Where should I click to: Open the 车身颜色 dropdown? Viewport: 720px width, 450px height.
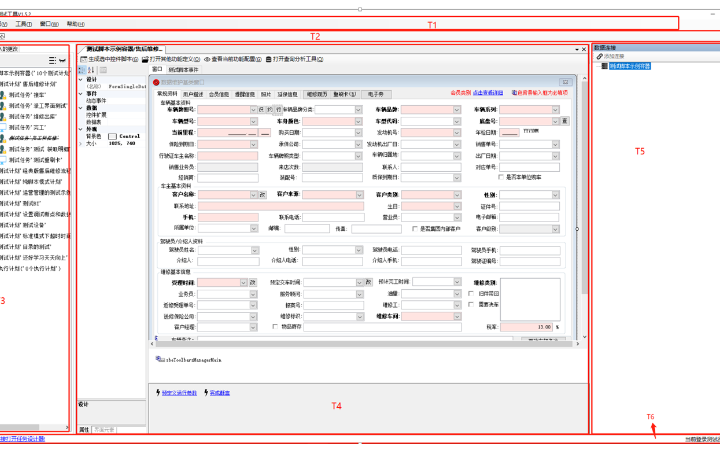358,121
